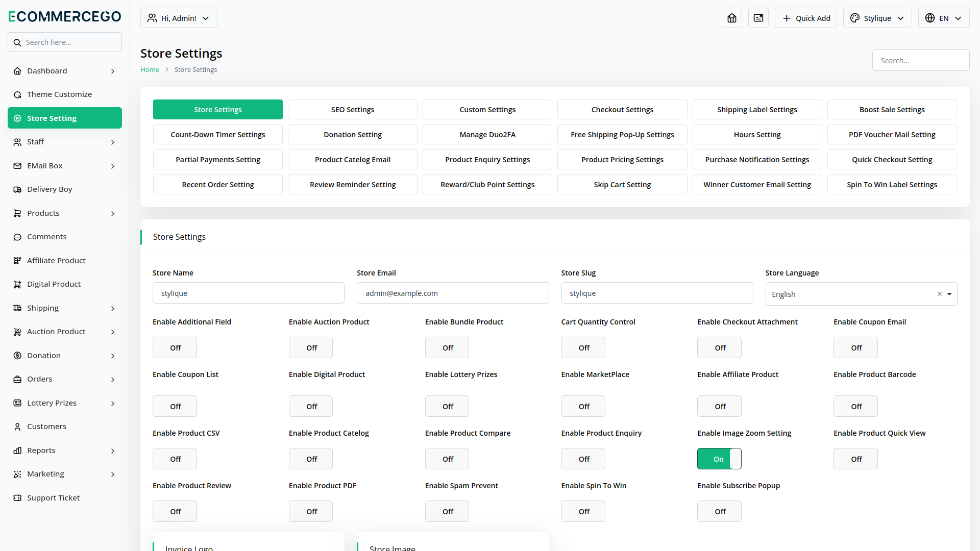The image size is (980, 551).
Task: Toggle Enable Spin To Win switch
Action: pyautogui.click(x=583, y=511)
